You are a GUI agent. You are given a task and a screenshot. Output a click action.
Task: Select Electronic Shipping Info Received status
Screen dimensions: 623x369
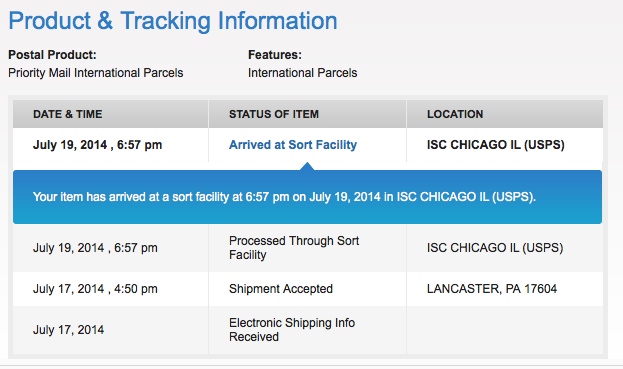tap(292, 330)
